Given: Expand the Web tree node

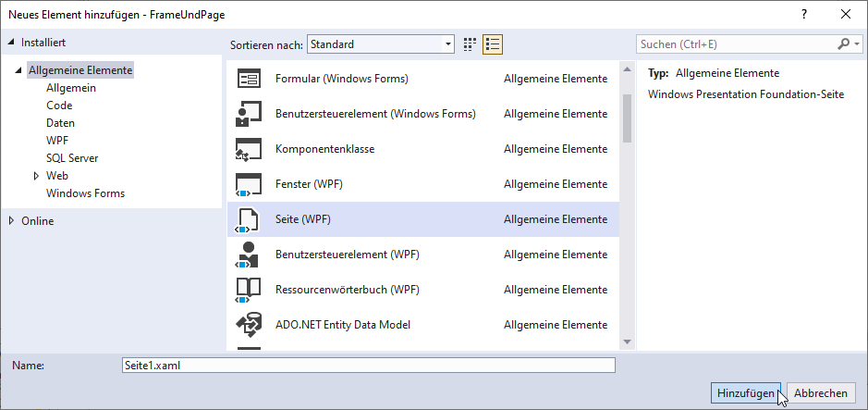Looking at the screenshot, I should tap(37, 176).
